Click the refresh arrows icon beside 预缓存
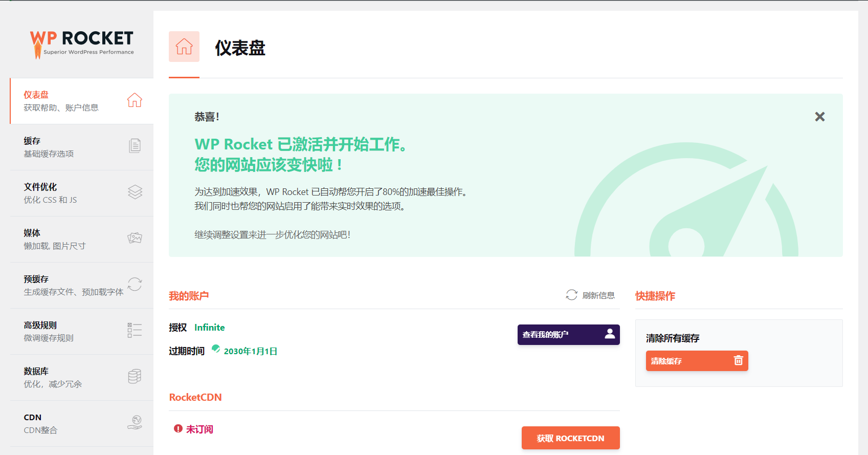Screen dimensions: 868x455 pyautogui.click(x=135, y=284)
